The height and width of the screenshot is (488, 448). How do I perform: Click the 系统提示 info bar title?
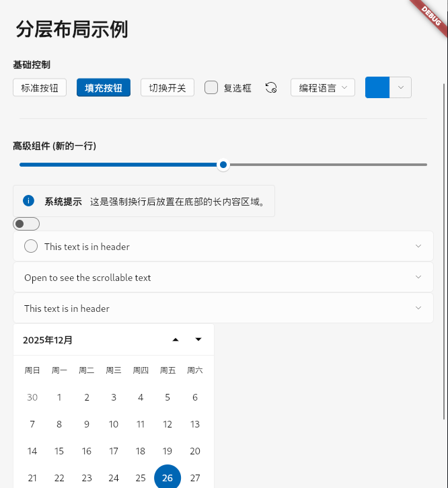[63, 202]
